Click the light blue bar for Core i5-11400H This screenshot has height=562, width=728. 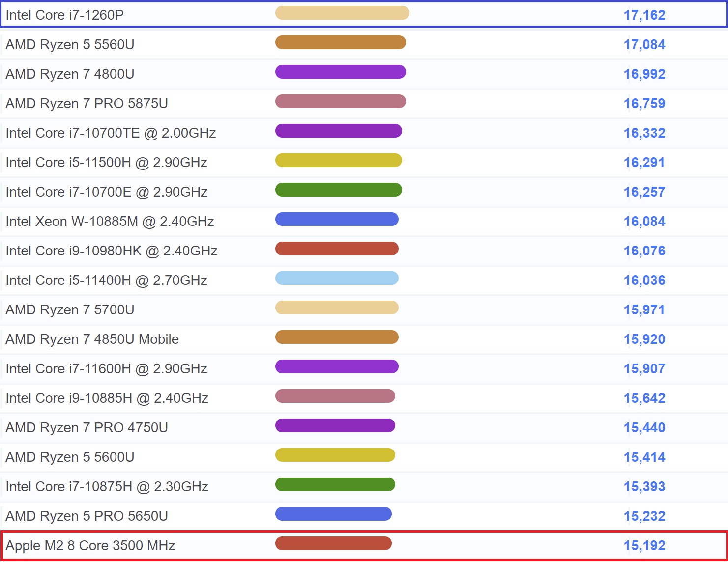tap(337, 278)
